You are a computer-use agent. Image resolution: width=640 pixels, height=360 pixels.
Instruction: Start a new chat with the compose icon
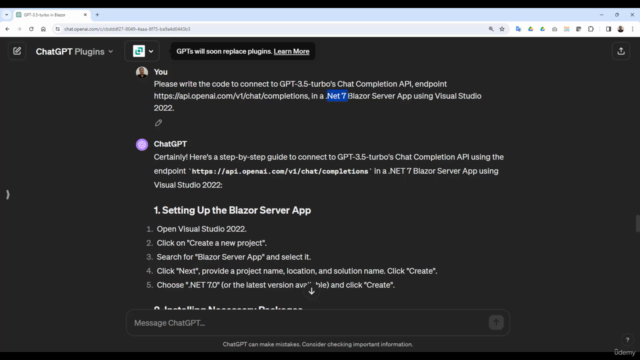tap(17, 51)
